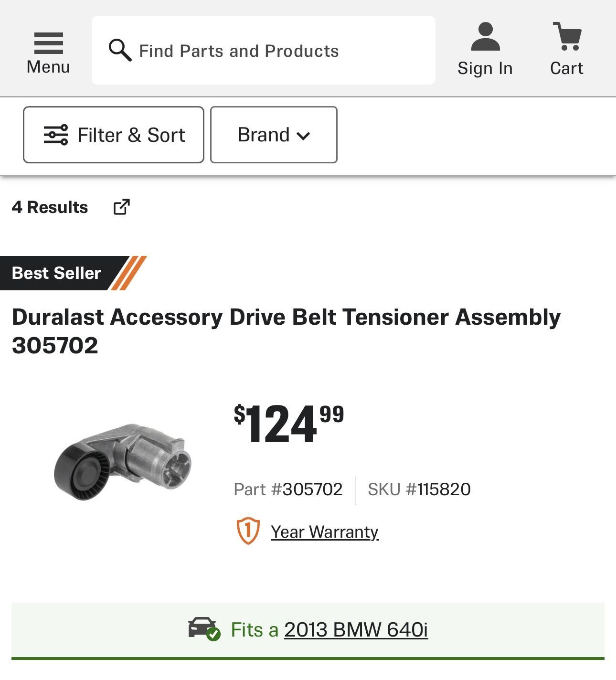This screenshot has height=680, width=616.
Task: Click the search magnifier icon
Action: click(120, 50)
